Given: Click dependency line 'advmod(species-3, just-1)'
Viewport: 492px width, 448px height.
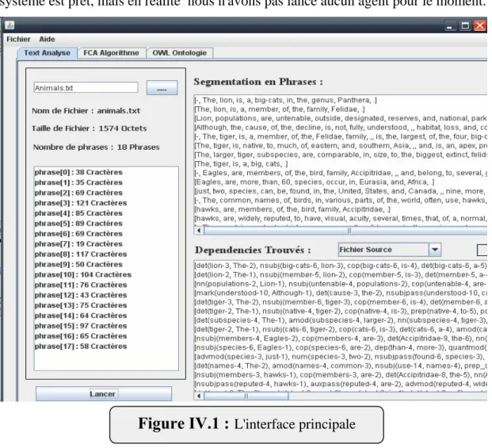Looking at the screenshot, I should (341, 357).
